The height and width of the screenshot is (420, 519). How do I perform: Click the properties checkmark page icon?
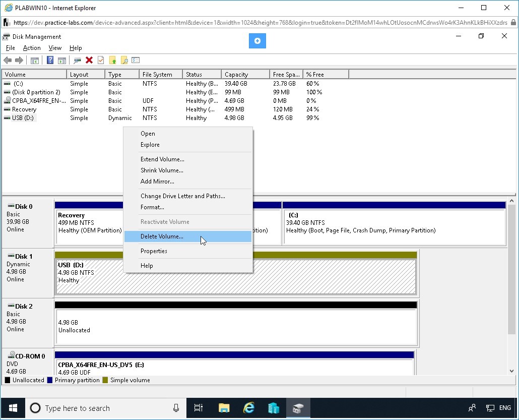101,61
